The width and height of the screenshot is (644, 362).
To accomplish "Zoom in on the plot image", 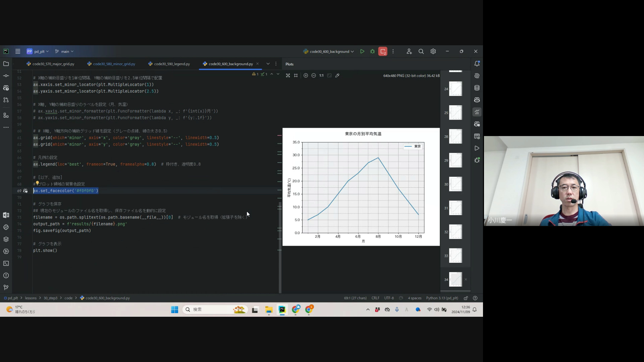I will pos(306,75).
